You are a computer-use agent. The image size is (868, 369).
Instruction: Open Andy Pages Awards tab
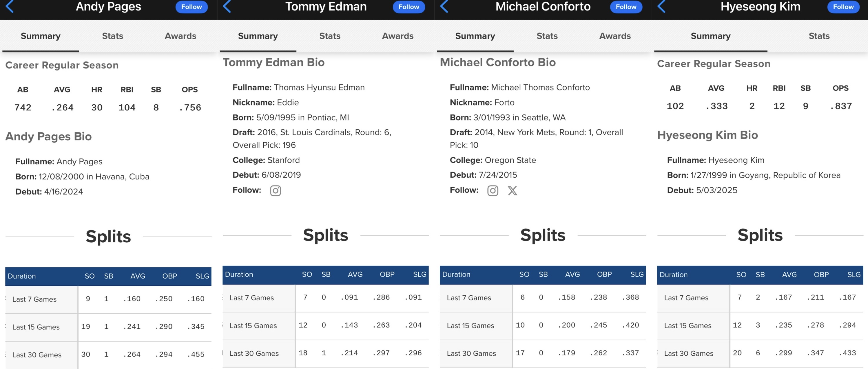(x=180, y=36)
